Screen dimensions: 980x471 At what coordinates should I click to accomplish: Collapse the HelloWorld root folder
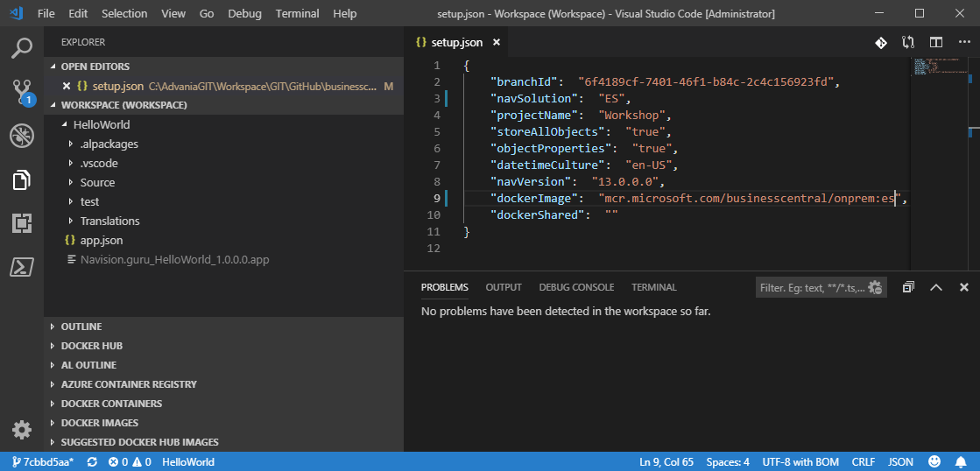[x=101, y=124]
